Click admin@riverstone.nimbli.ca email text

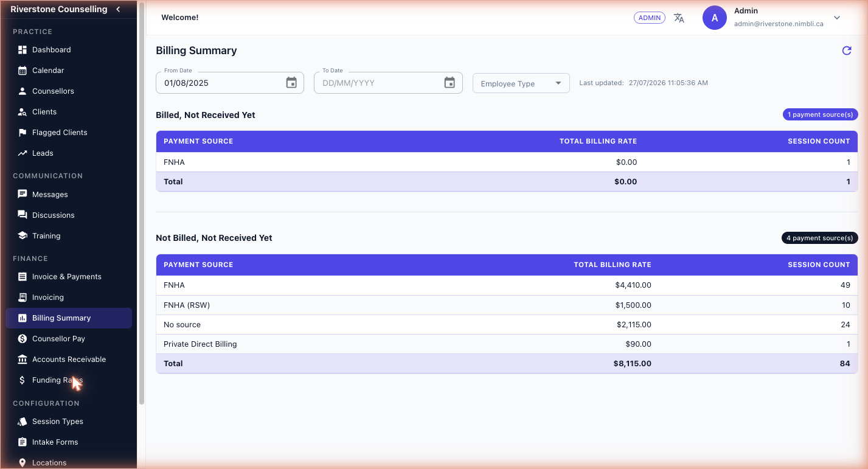coord(779,24)
